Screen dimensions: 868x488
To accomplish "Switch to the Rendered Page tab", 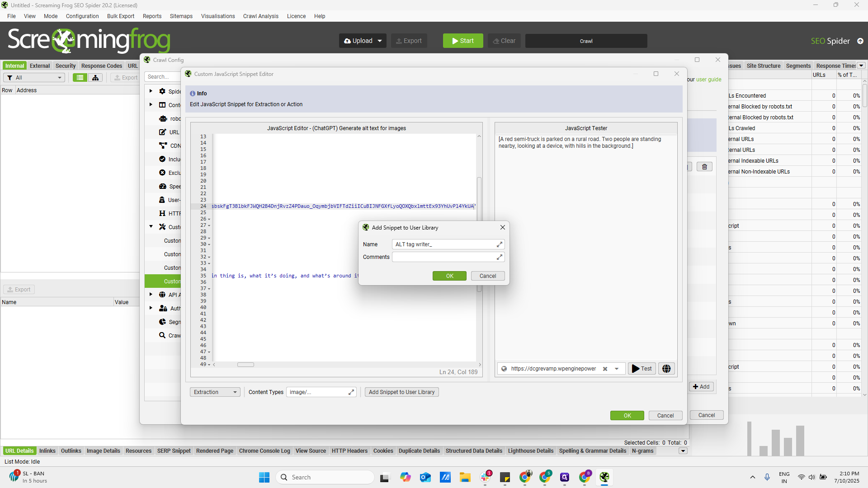I will click(214, 451).
